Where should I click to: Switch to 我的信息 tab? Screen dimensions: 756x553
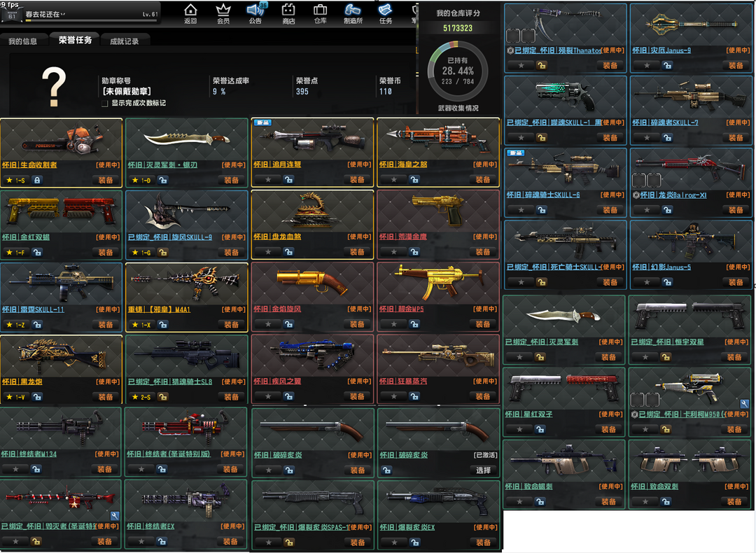[x=23, y=41]
